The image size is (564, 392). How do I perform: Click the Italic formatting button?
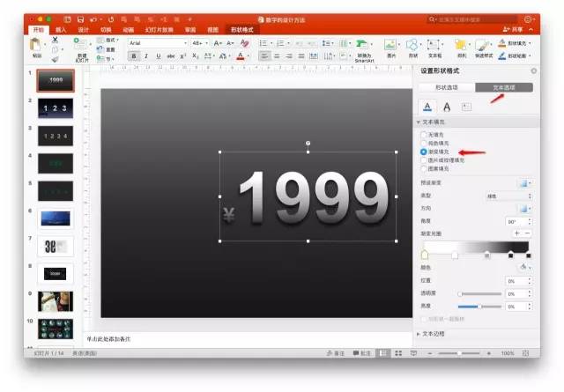pos(145,55)
